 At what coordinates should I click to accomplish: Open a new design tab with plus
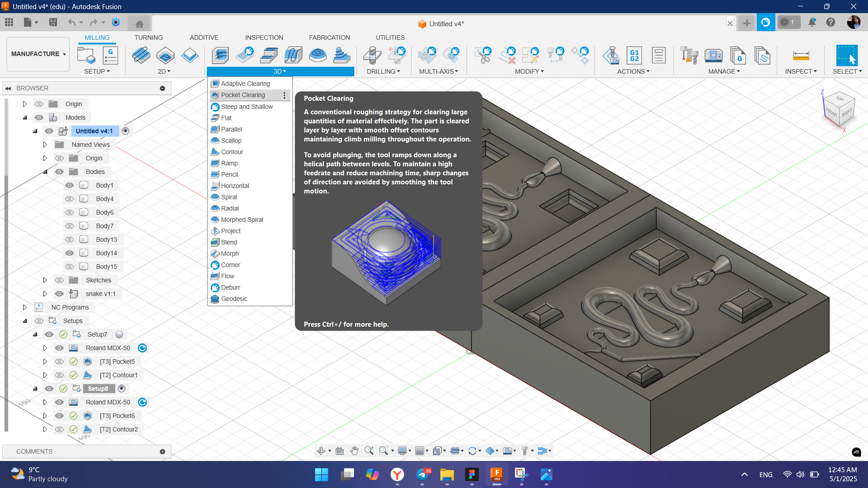[747, 23]
